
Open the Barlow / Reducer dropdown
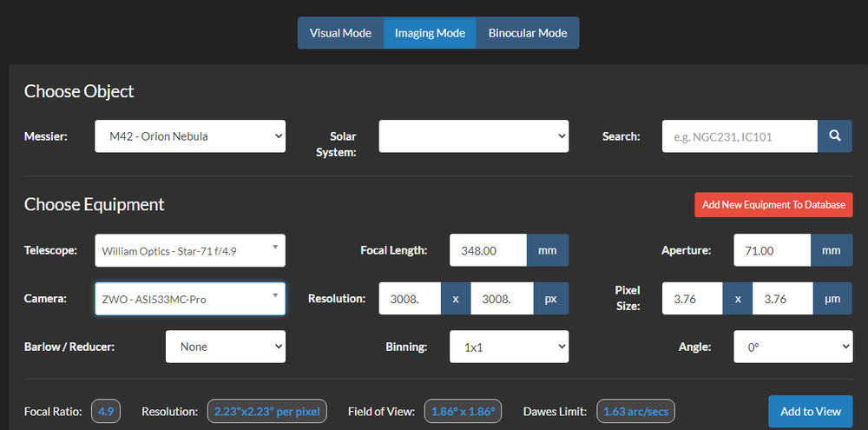(226, 347)
